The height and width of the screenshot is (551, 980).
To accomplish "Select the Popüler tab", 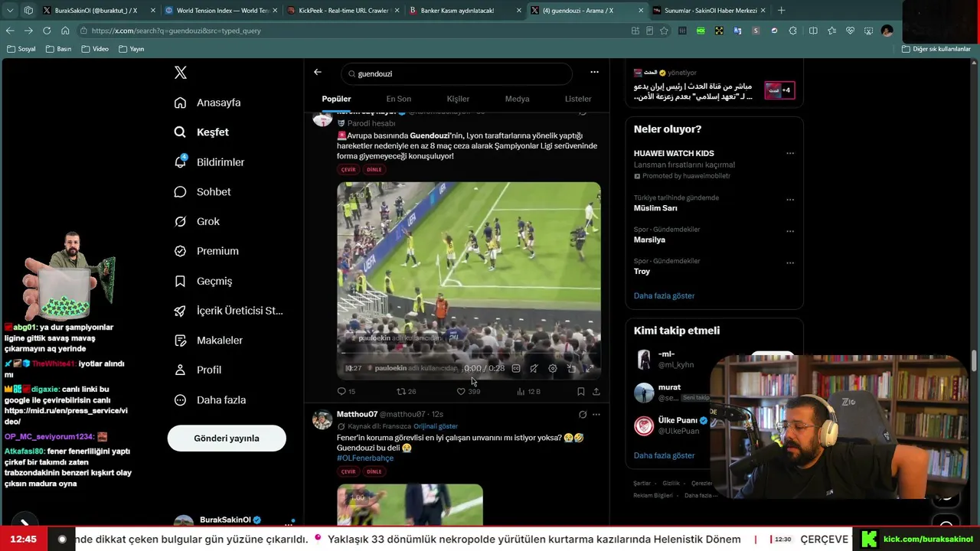I will click(336, 99).
